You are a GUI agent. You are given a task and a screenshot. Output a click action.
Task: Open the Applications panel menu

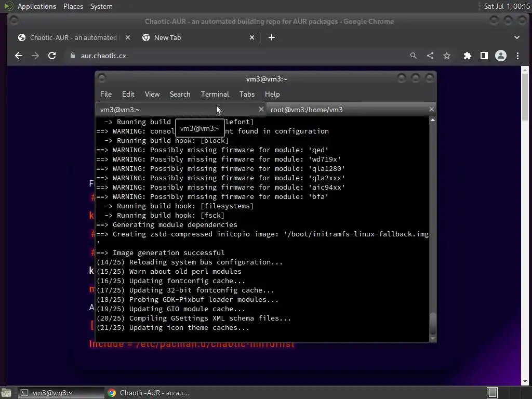click(x=37, y=6)
